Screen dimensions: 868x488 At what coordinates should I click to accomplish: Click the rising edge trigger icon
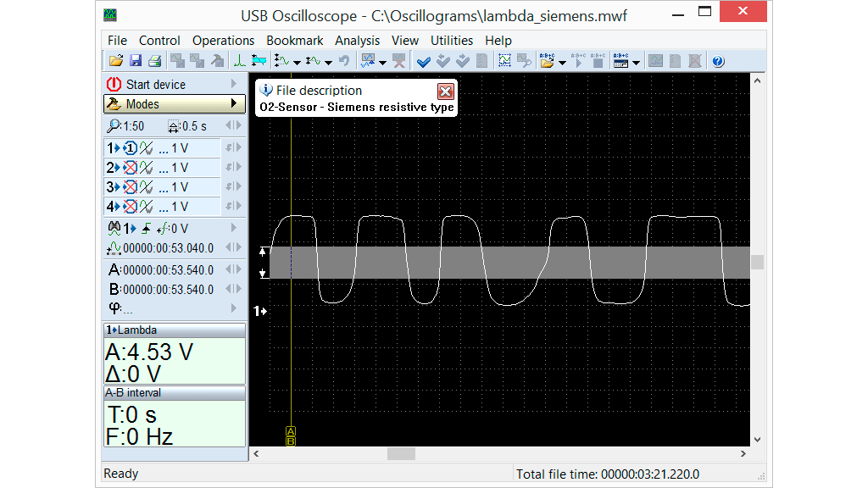[x=146, y=228]
